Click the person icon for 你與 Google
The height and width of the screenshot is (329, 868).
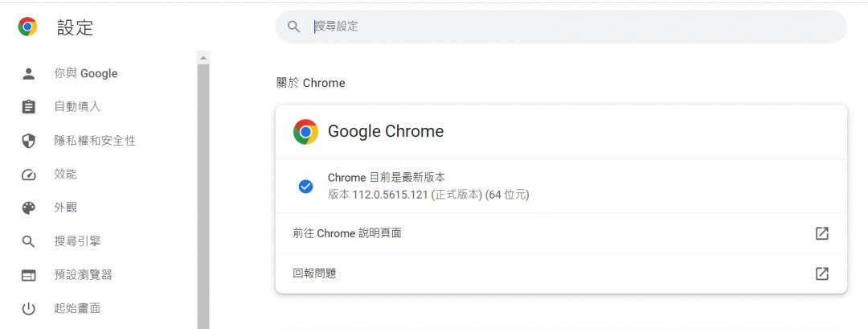[x=29, y=73]
